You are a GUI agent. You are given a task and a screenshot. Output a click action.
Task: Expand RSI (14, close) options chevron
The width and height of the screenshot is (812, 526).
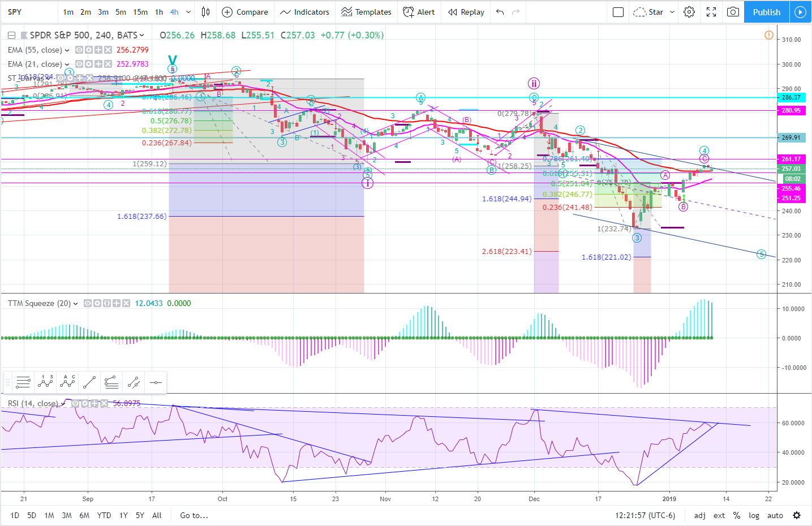pos(63,403)
